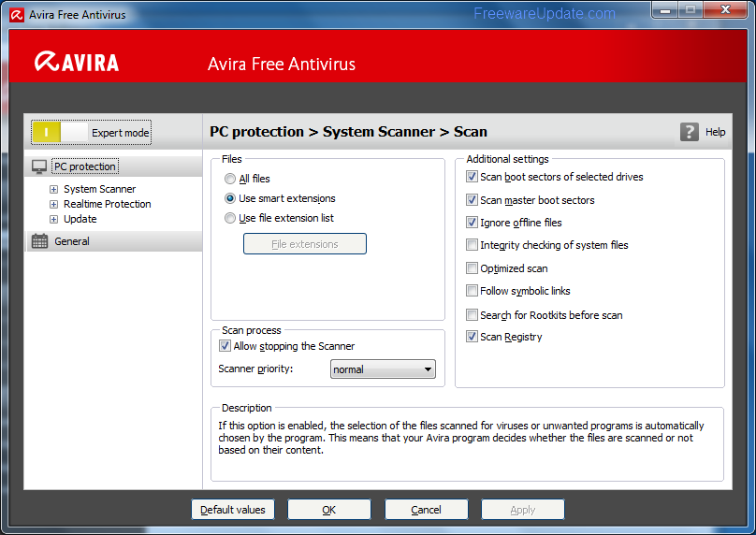Image resolution: width=756 pixels, height=535 pixels.
Task: Expand the Update tree node
Action: coord(54,219)
